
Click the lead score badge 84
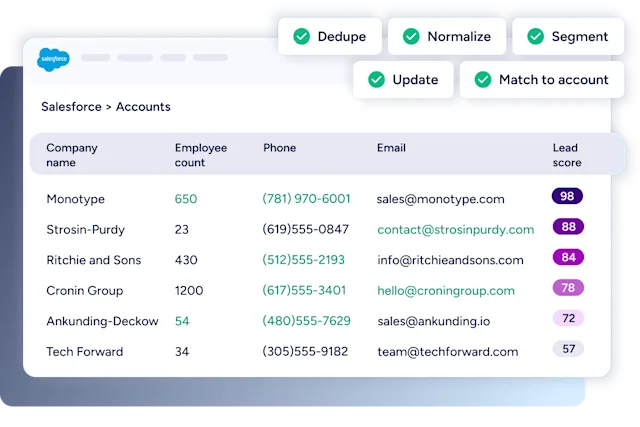click(569, 257)
